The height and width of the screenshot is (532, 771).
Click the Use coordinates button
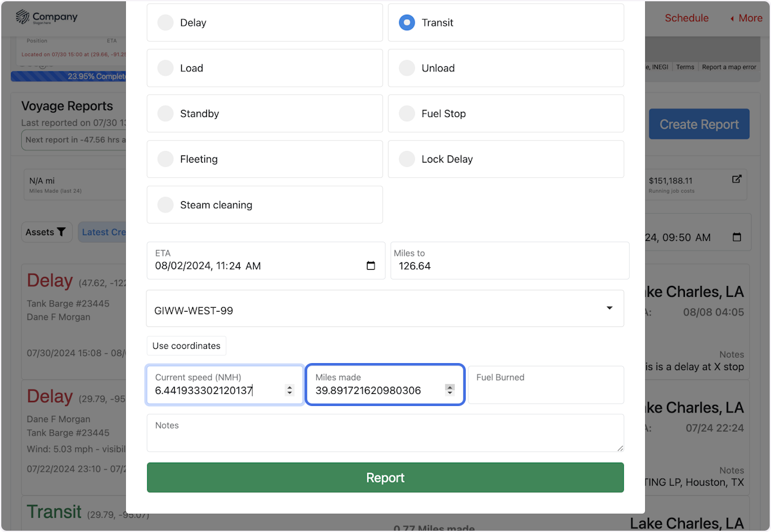pos(186,345)
